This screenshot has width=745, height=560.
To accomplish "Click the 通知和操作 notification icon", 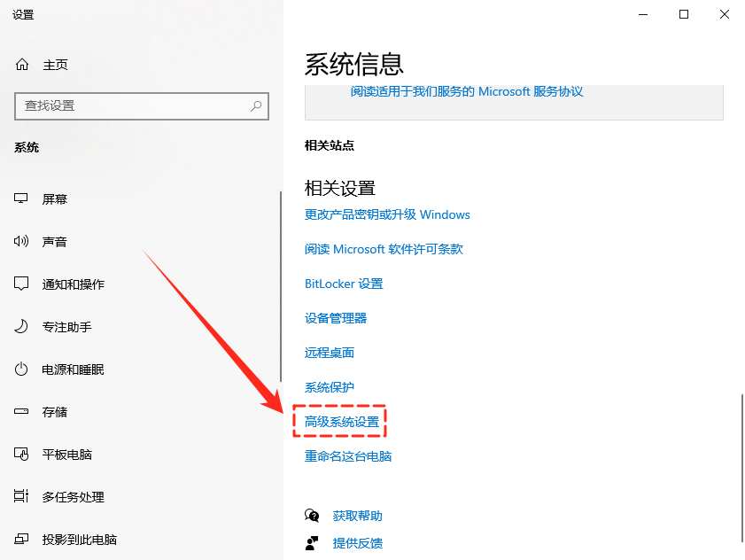I will [21, 284].
